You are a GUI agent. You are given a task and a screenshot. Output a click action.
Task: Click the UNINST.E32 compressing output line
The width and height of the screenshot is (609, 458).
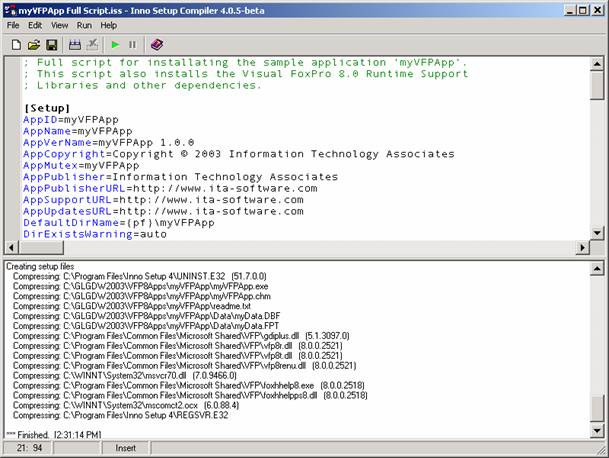pyautogui.click(x=139, y=276)
